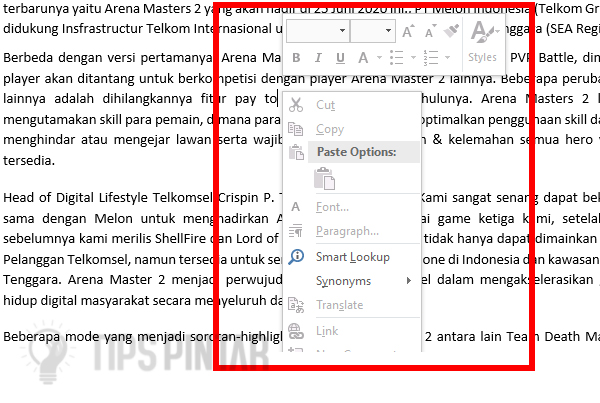The image size is (600, 403).
Task: Click the clipboard icon beside Paste Options
Action: point(296,152)
